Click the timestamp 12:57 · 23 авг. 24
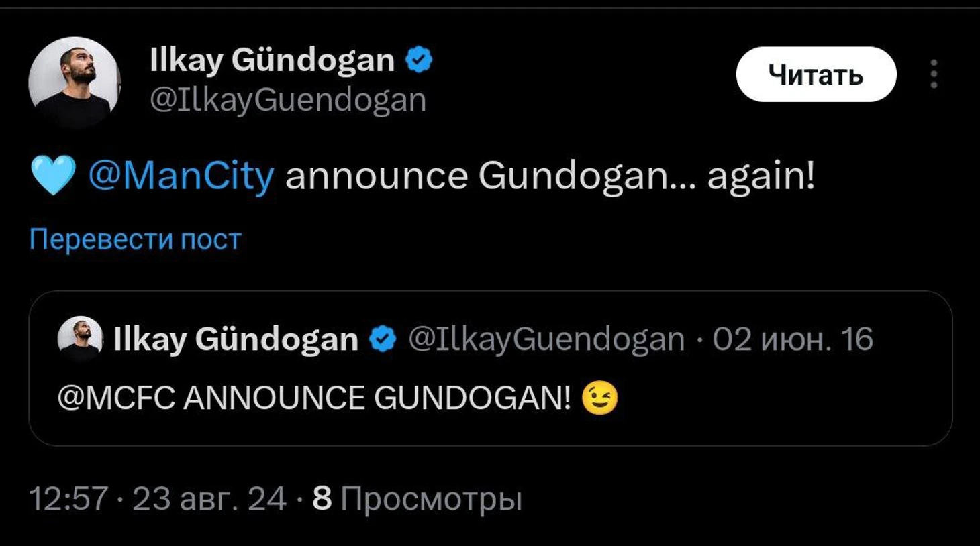This screenshot has height=546, width=980. pyautogui.click(x=157, y=498)
